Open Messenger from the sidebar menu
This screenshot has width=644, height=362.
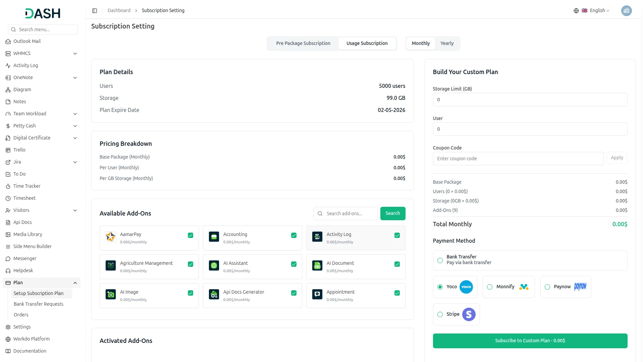pyautogui.click(x=25, y=258)
